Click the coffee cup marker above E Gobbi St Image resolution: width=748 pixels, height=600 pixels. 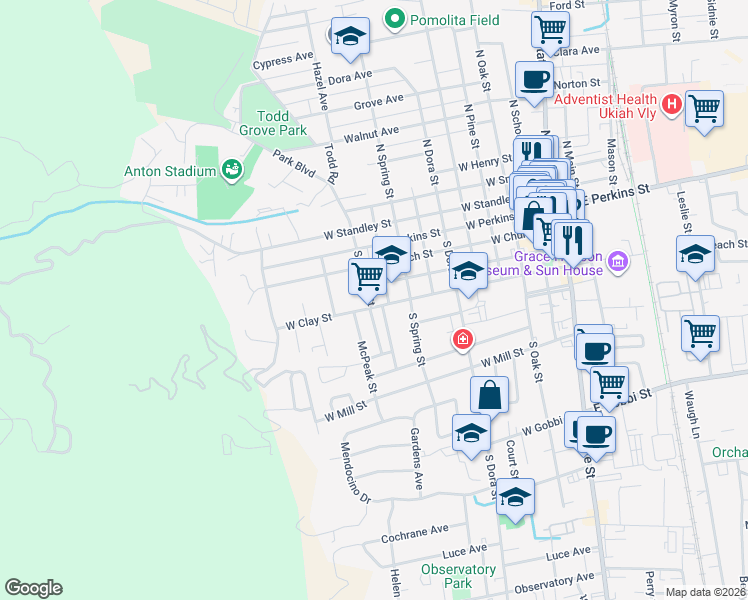coord(595,353)
